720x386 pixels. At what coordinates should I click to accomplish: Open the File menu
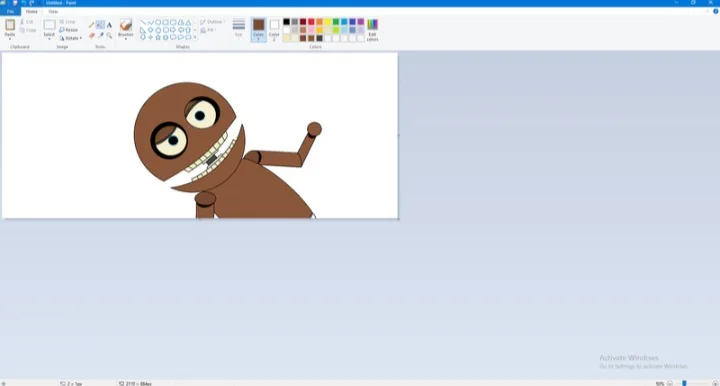coord(10,11)
